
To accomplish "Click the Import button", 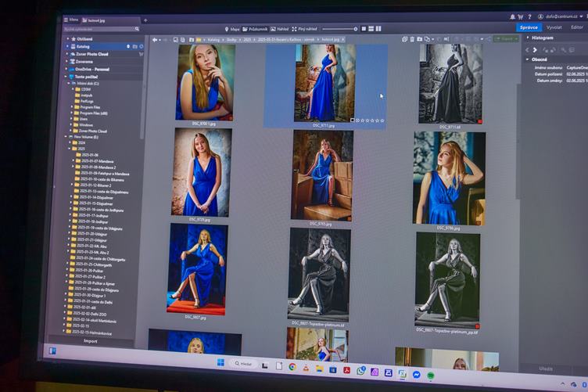I will tap(91, 341).
